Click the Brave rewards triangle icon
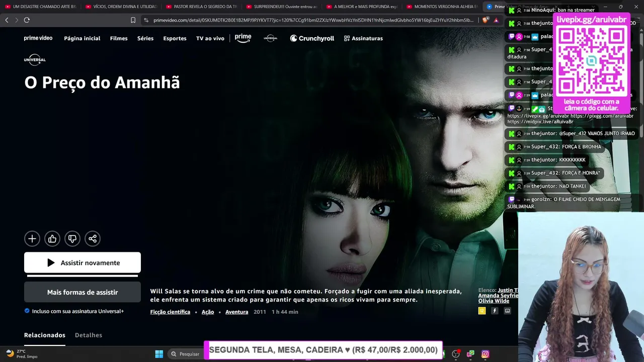This screenshot has width=644, height=362. [x=496, y=20]
